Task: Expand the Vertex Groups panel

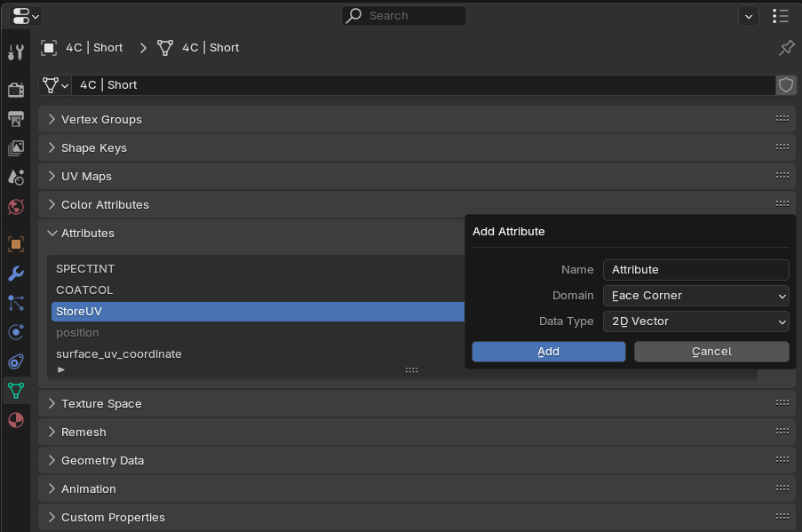Action: pyautogui.click(x=417, y=119)
